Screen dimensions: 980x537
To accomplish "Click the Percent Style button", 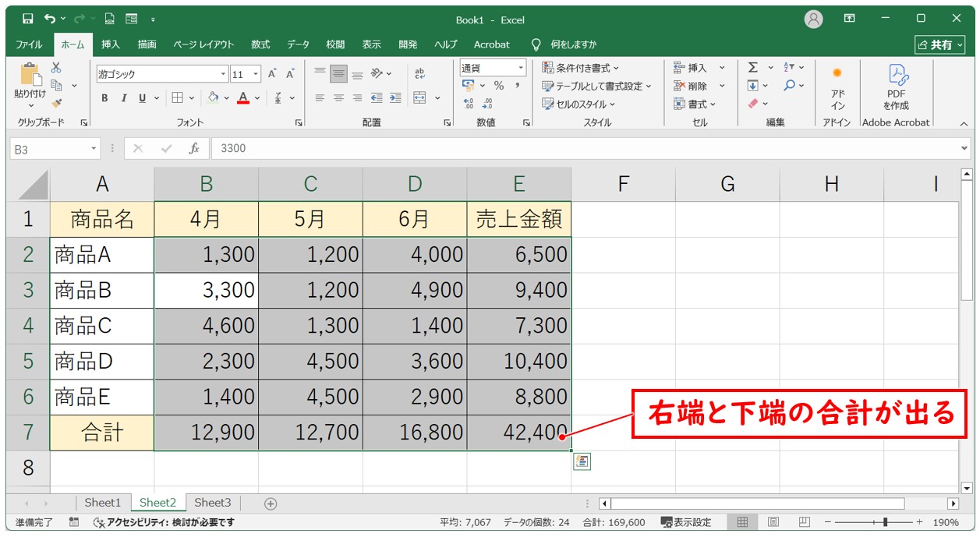I will click(x=498, y=86).
